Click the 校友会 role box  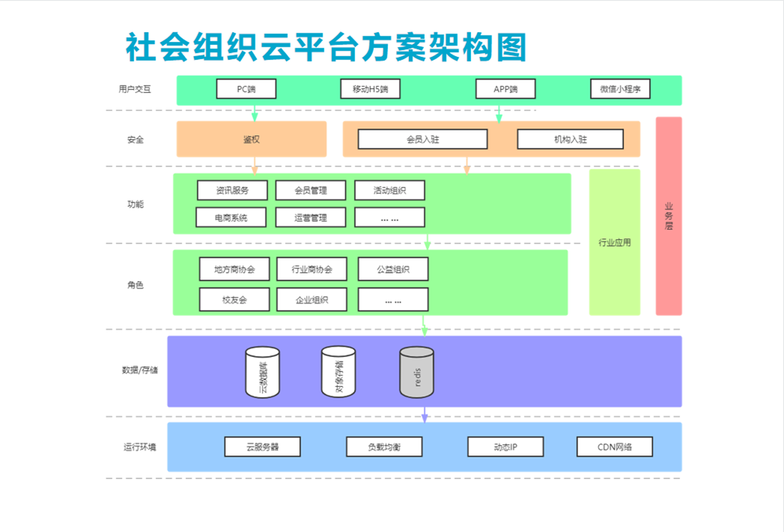pyautogui.click(x=234, y=300)
